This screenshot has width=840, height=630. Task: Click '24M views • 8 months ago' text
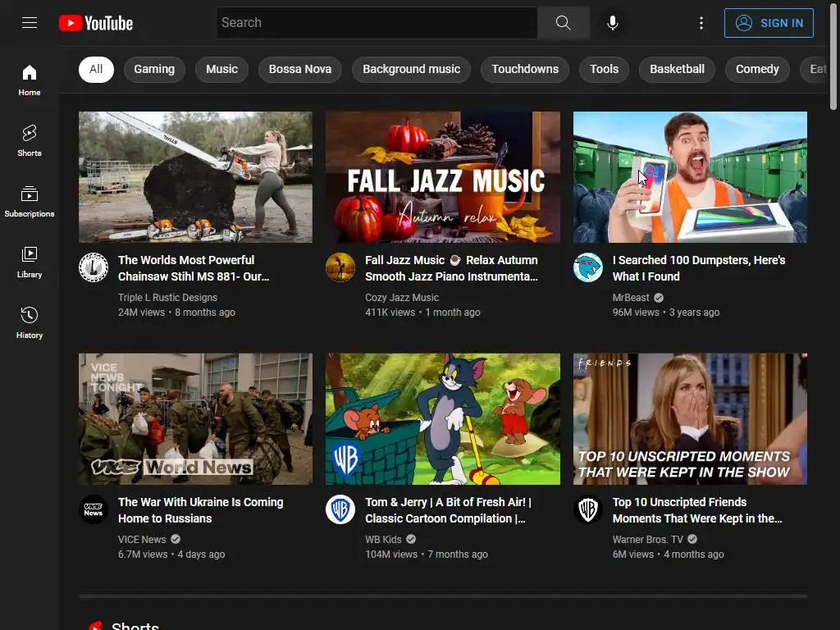[177, 313]
